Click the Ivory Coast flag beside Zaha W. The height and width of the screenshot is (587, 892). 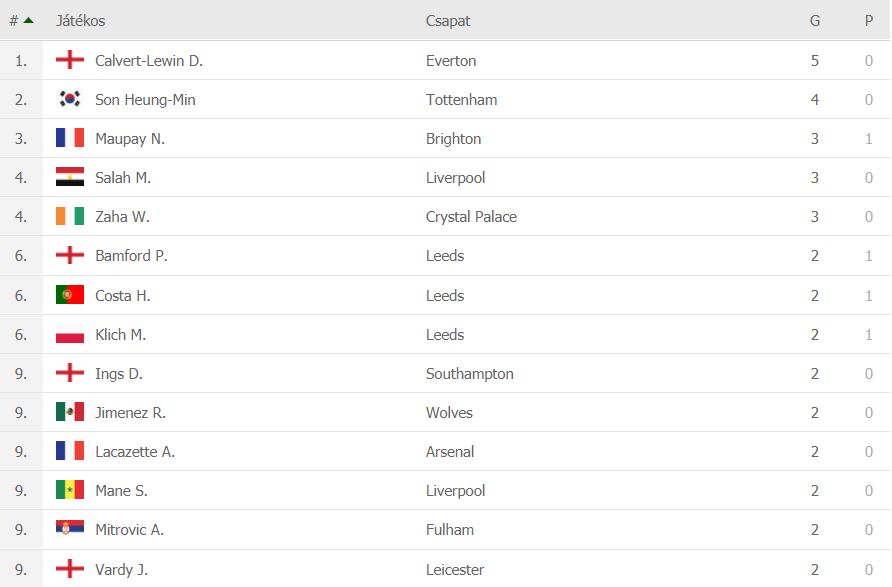coord(70,216)
